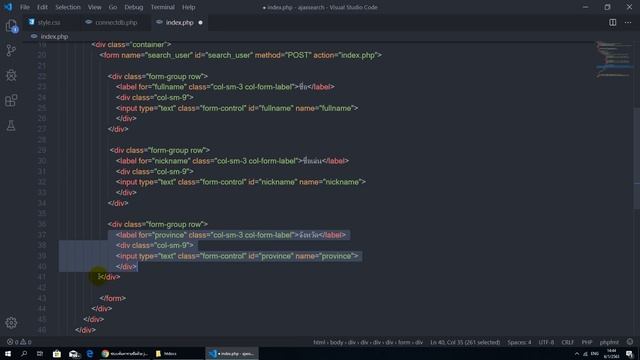Switch to the Chrome window on taskbar
Image resolution: width=640 pixels, height=360 pixels.
124,353
